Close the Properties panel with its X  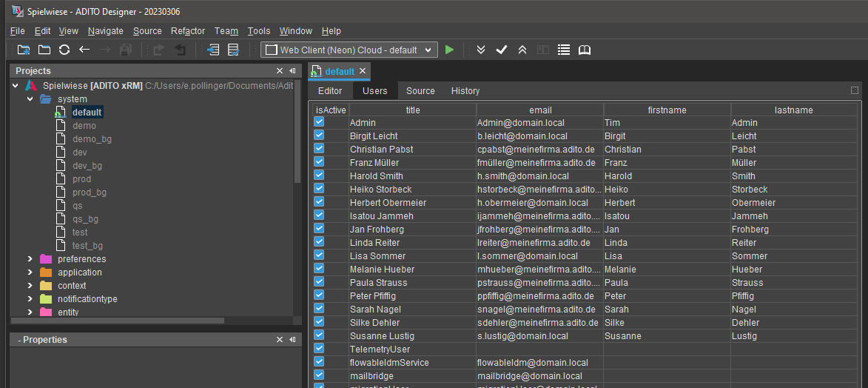[x=280, y=340]
